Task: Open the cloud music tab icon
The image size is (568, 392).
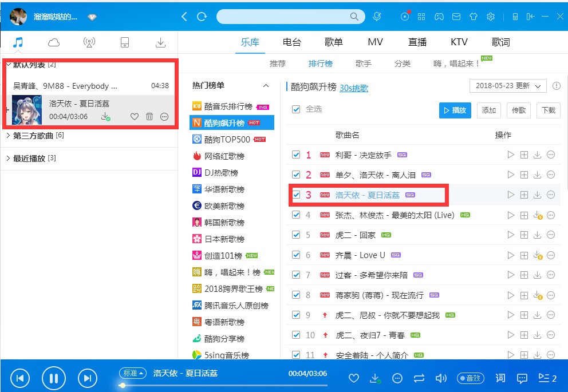Action: [x=54, y=42]
